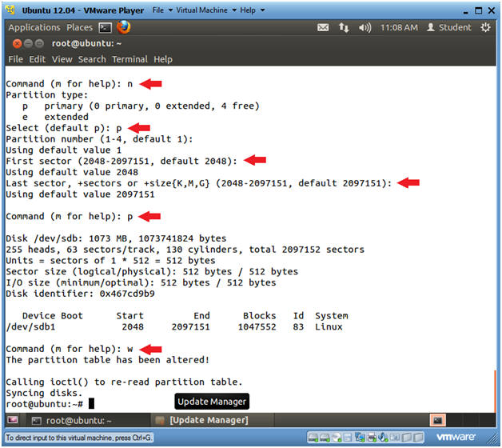Click the first hard disk device icon
The image size is (502, 448).
313,438
